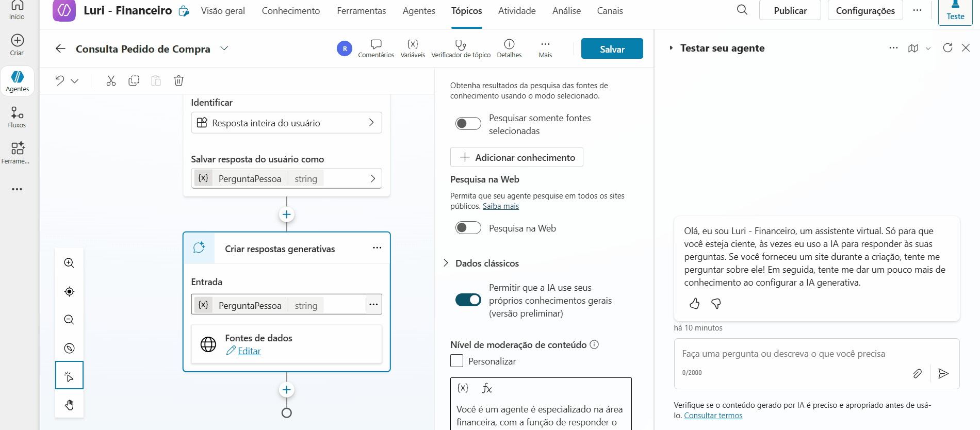Screen dimensions: 980x430
Task: Click the thumbs down feedback icon
Action: pyautogui.click(x=716, y=304)
